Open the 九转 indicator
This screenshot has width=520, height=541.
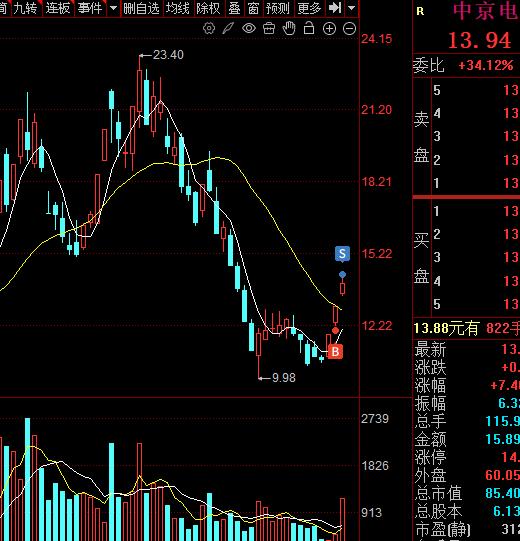(x=25, y=8)
